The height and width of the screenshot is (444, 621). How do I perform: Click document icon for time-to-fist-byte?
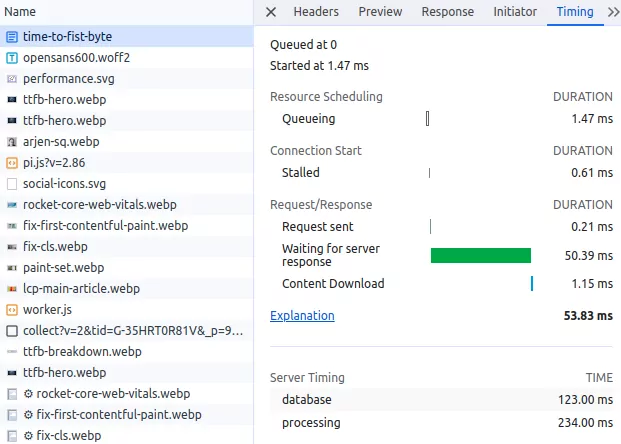(x=12, y=37)
